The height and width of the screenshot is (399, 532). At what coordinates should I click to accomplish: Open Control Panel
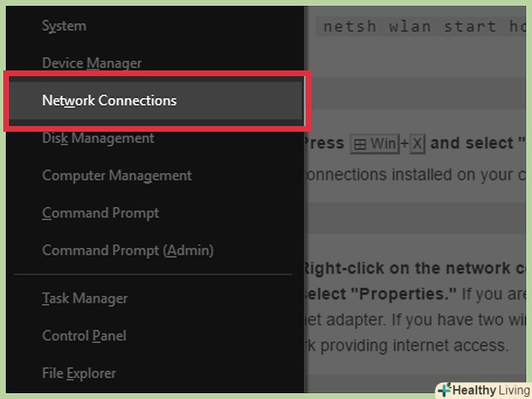(84, 335)
